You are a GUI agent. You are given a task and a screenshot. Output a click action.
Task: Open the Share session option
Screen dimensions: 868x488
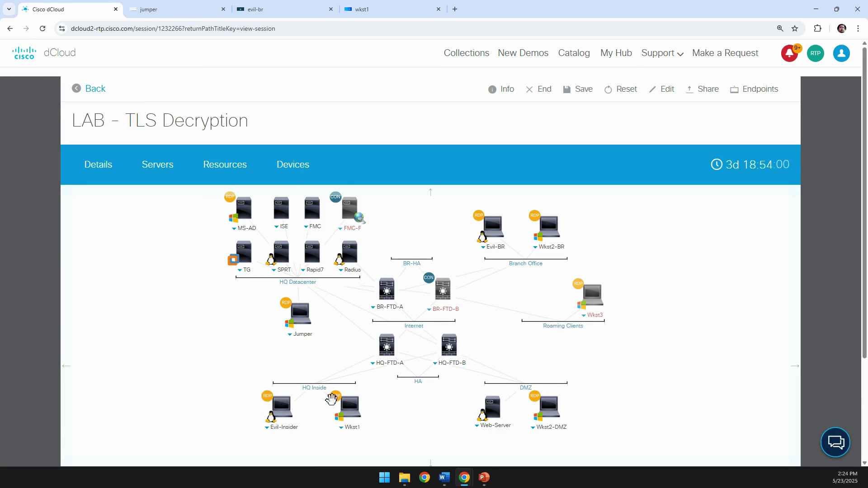[x=702, y=89]
